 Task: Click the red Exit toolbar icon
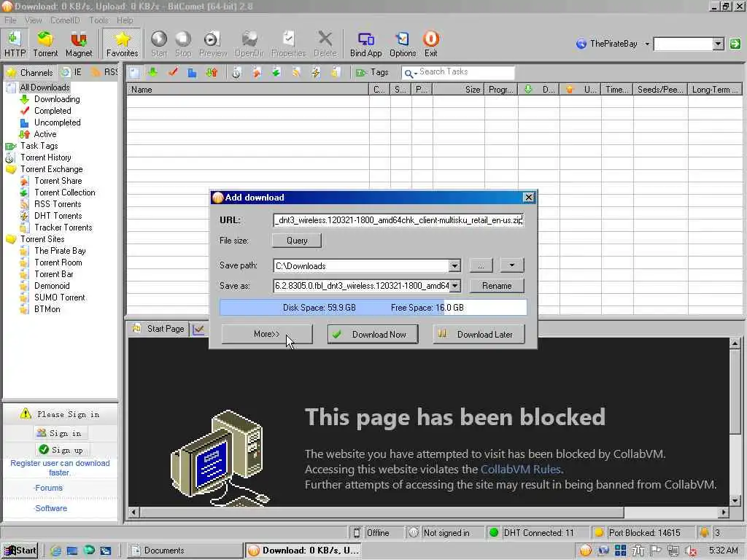[430, 44]
